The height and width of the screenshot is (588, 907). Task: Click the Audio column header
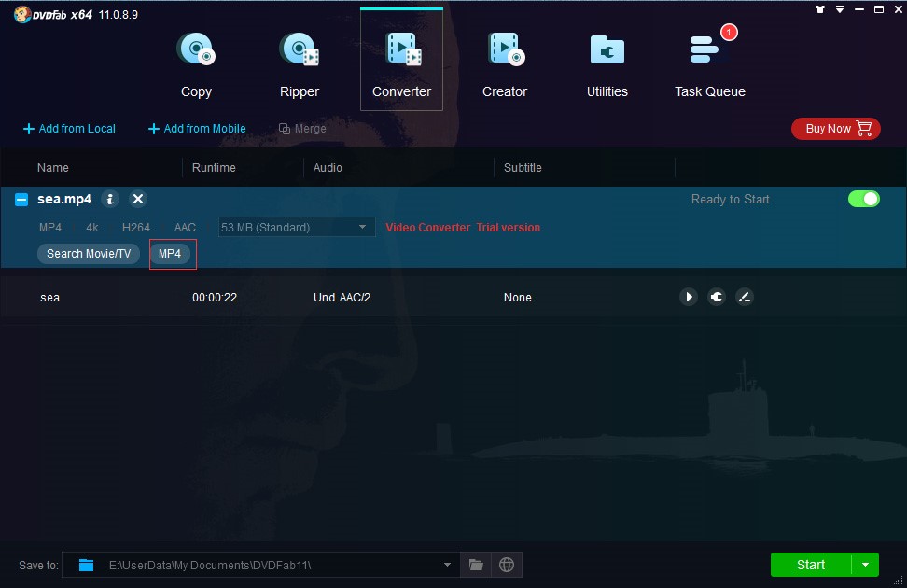[328, 168]
